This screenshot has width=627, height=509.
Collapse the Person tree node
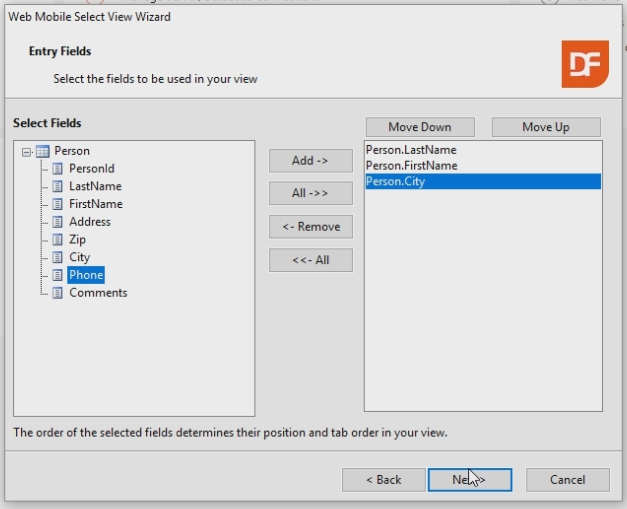point(25,151)
